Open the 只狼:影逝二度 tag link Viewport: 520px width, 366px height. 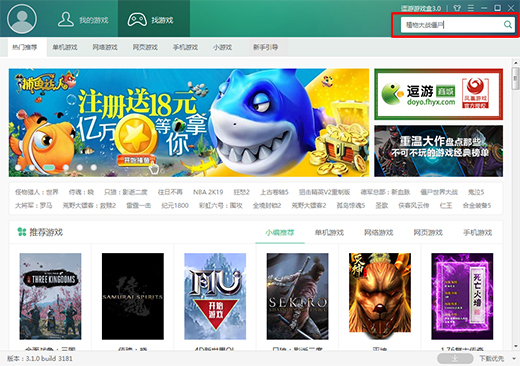pyautogui.click(x=126, y=192)
